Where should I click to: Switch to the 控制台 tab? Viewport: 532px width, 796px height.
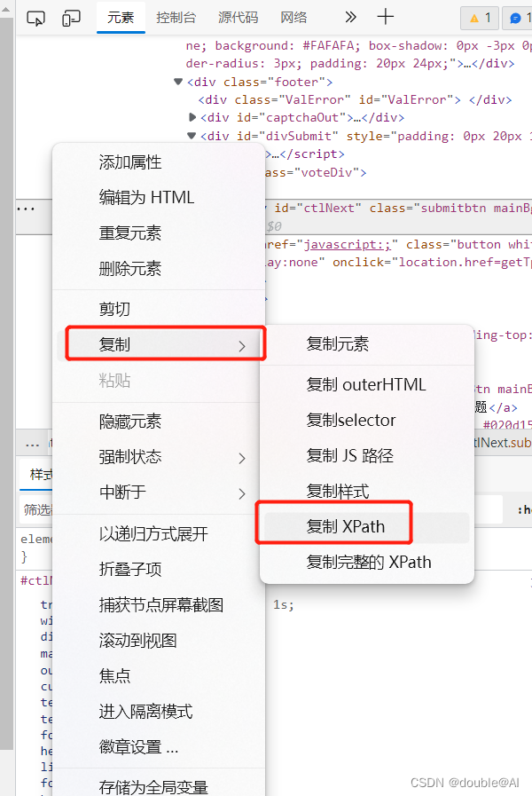tap(176, 18)
